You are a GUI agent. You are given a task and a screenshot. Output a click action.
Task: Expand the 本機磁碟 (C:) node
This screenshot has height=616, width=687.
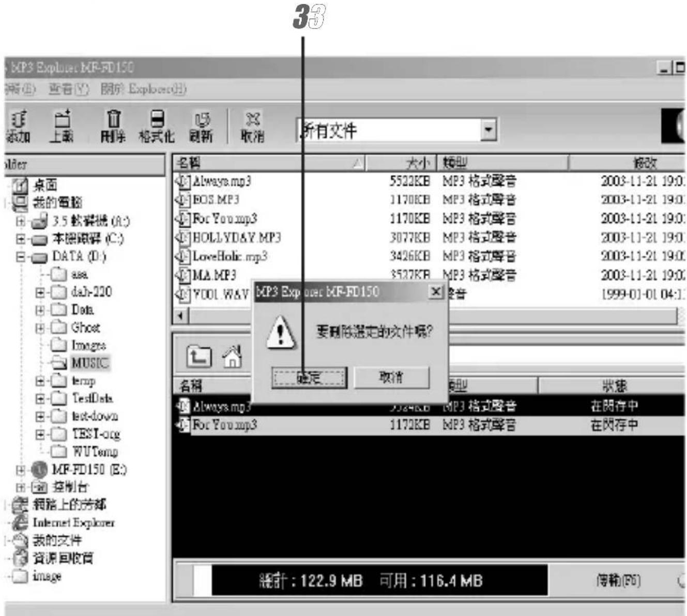click(x=21, y=239)
